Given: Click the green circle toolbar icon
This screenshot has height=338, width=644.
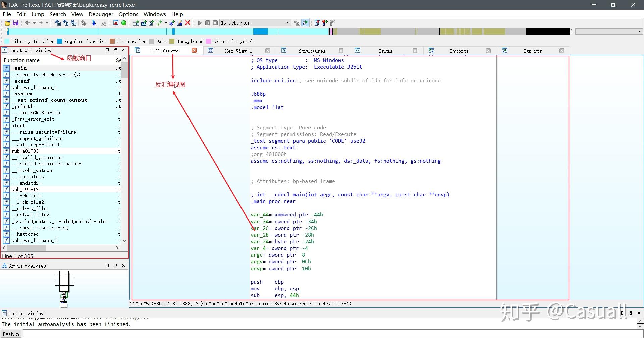Looking at the screenshot, I should point(124,23).
